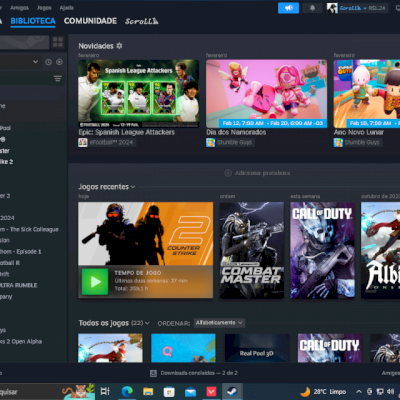Click eFootball 2024 game icon under news
Viewport: 400px width, 400px height.
83,143
